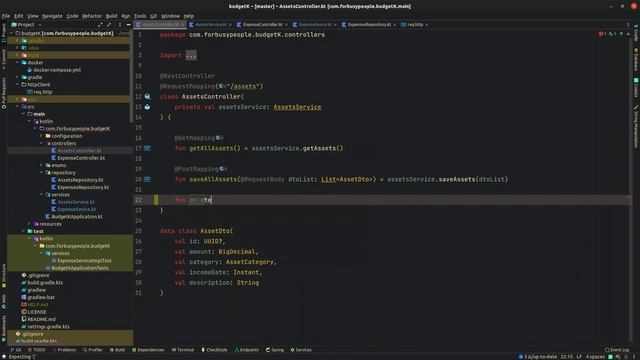Expand the folded import block
Screen dimensions: 640x360
191,56
